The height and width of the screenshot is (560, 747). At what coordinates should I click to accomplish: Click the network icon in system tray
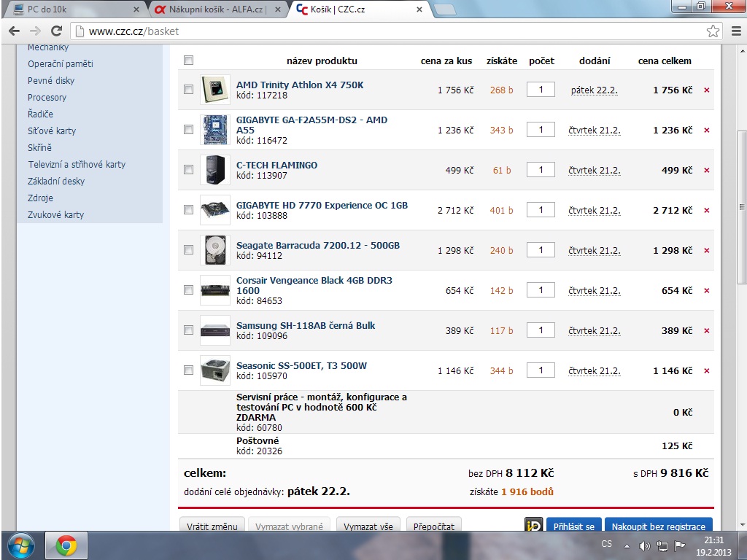coord(662,545)
